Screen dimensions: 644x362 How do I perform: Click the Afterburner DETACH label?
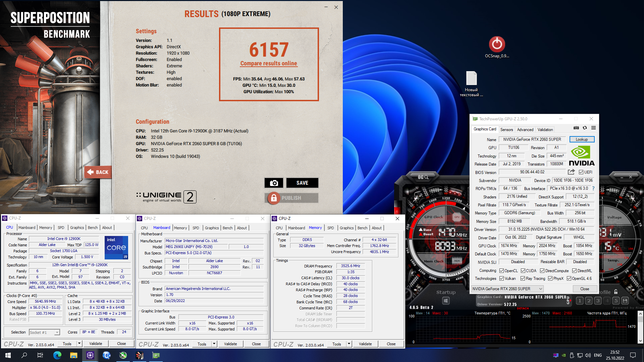(x=523, y=308)
